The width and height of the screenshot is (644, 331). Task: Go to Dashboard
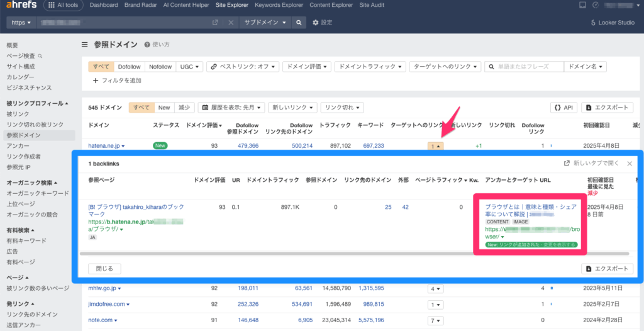(104, 5)
